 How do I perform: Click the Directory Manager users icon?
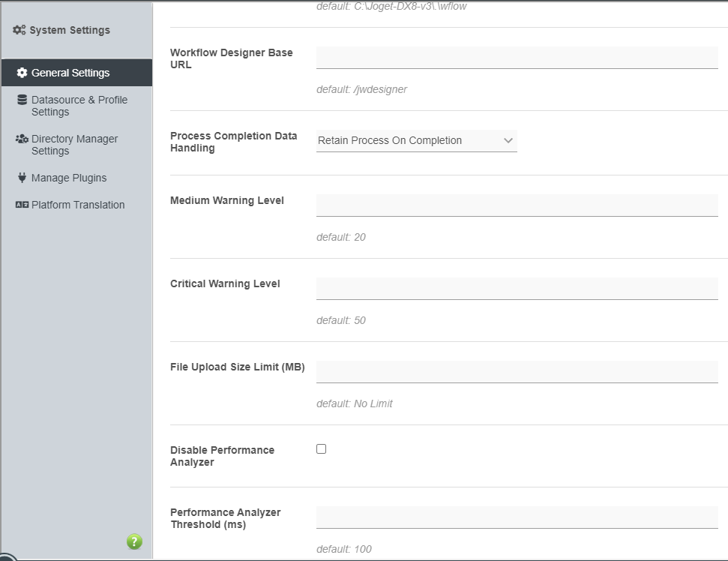point(22,139)
